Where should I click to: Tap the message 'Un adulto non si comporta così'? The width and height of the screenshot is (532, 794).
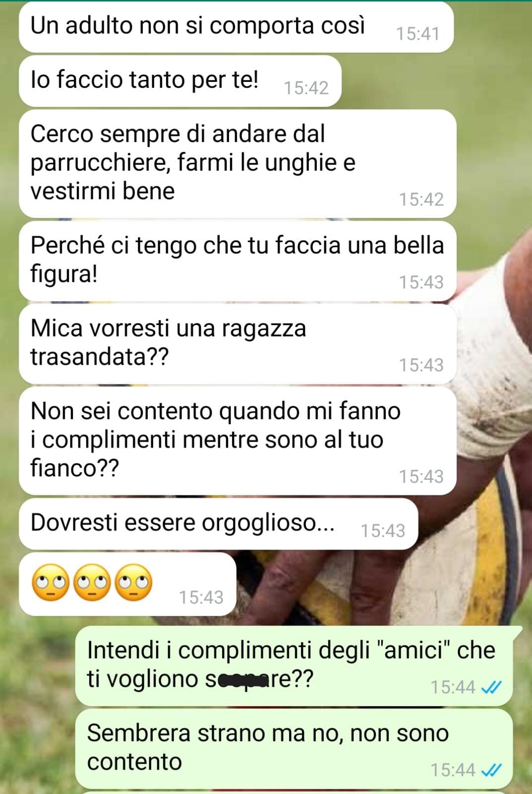pos(236,27)
